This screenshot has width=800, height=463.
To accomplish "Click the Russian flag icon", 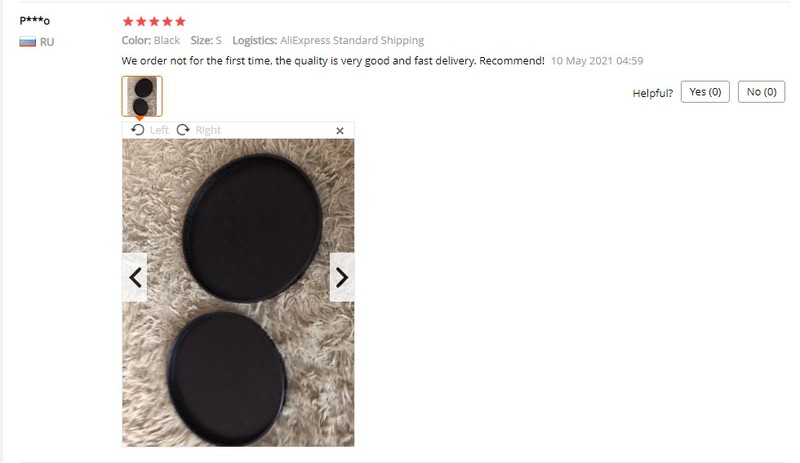I will point(28,42).
